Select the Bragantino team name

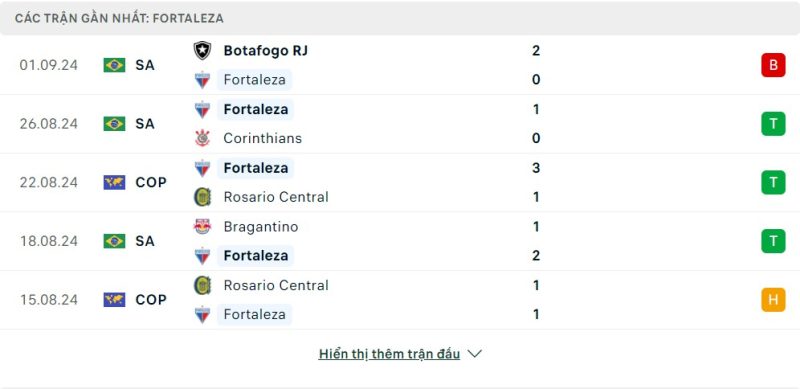click(261, 227)
